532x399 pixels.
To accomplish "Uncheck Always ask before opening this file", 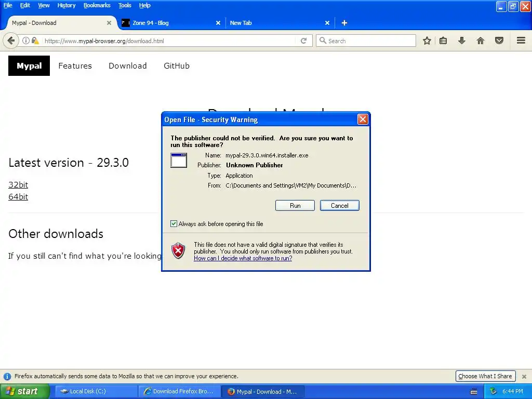I will [x=174, y=223].
